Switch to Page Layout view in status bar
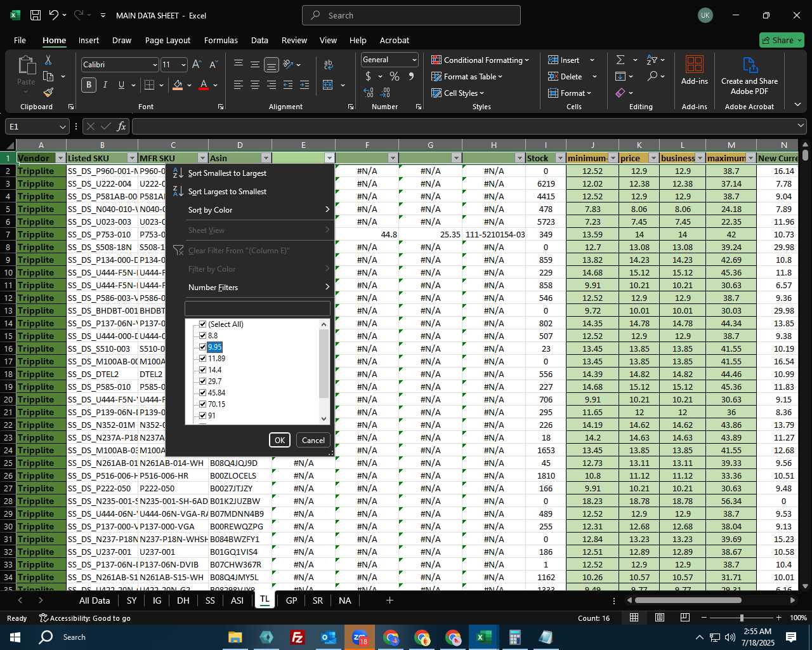The height and width of the screenshot is (650, 812). pyautogui.click(x=660, y=618)
